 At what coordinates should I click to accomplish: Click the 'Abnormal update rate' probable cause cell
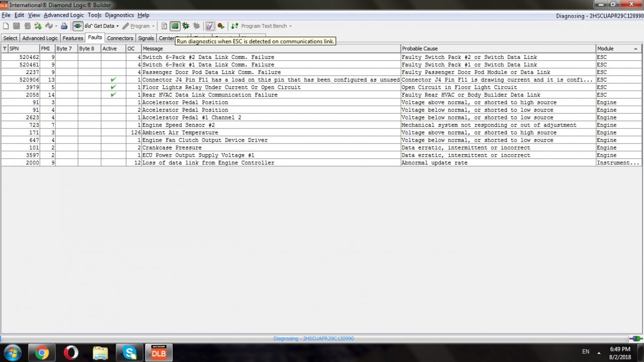pyautogui.click(x=498, y=163)
